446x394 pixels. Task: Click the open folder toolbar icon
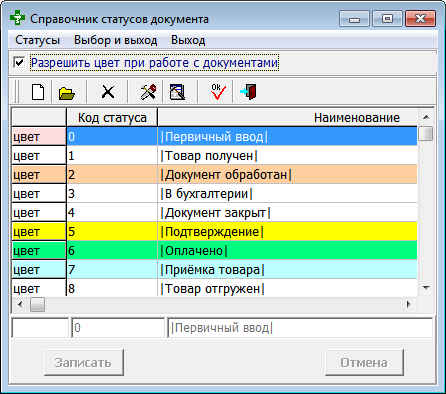pos(67,93)
